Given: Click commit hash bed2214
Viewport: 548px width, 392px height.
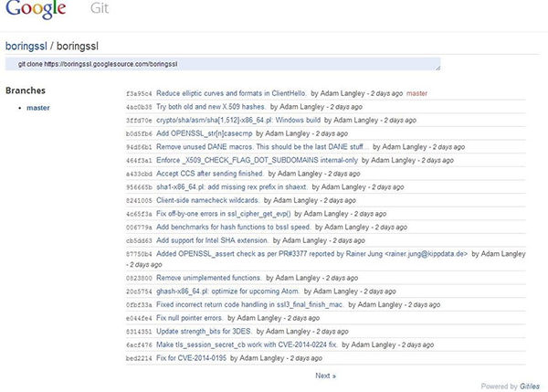Looking at the screenshot, I should tap(139, 358).
